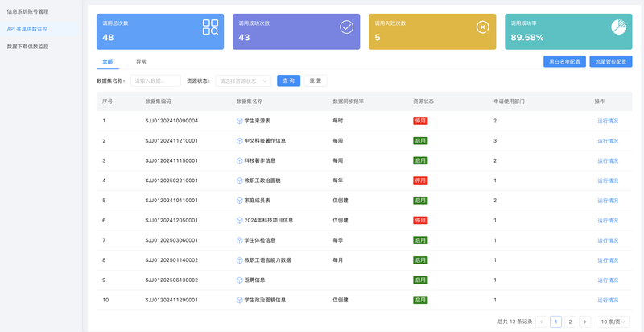
Task: Click the cube icon beside 学生来源表
Action: coord(240,121)
